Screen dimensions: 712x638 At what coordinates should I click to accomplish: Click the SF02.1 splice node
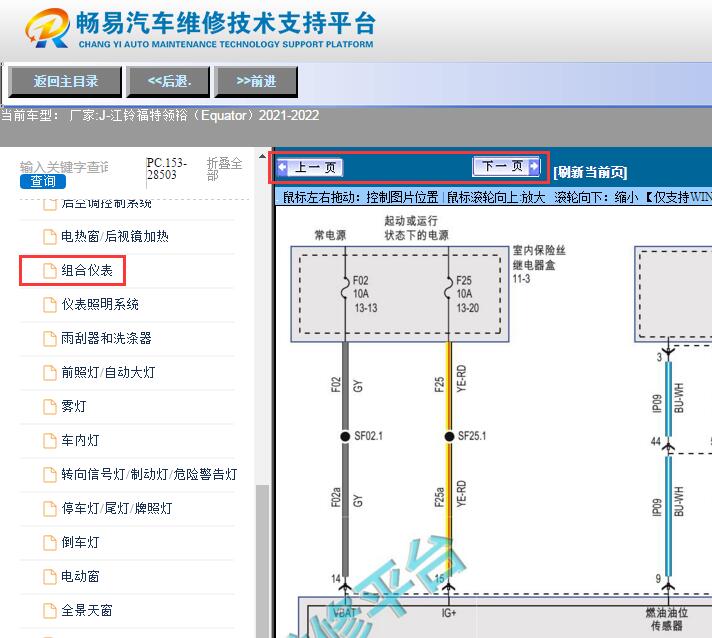pyautogui.click(x=345, y=436)
